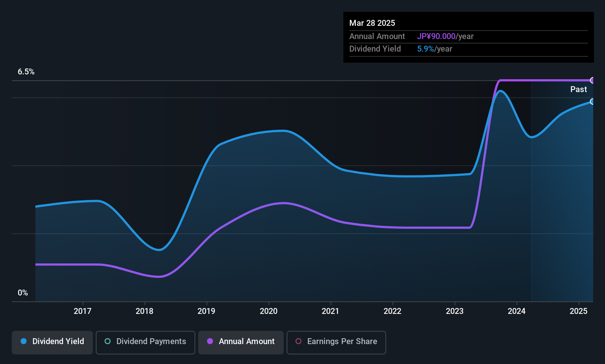This screenshot has width=605, height=364.
Task: Click the teal Dividend Payments circle icon
Action: pos(108,341)
